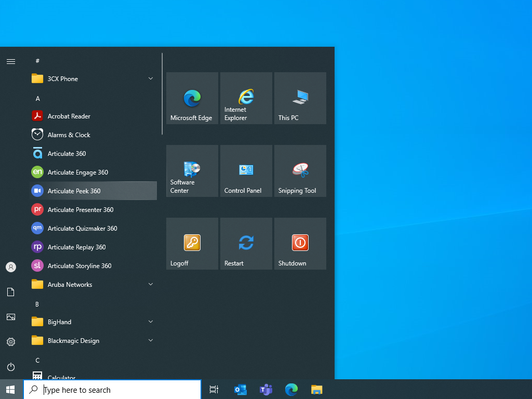Expand the Aruba Networks folder
This screenshot has width=532, height=399.
click(94, 284)
